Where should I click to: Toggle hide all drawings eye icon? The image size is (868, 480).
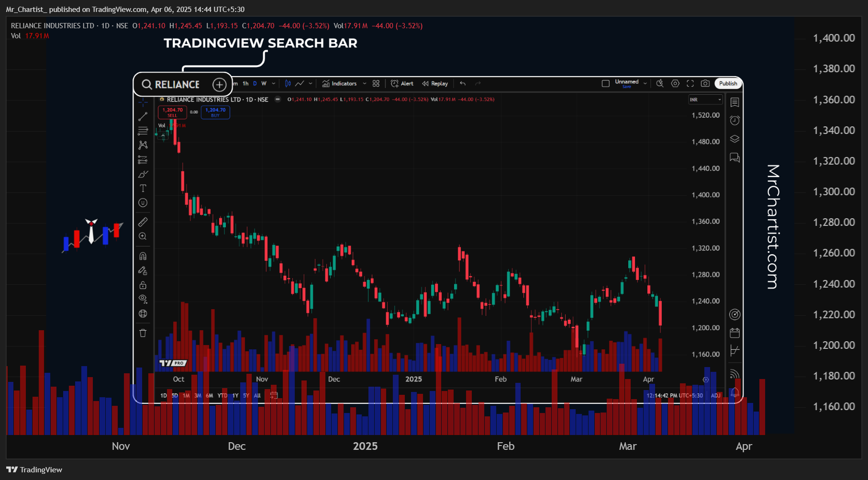[143, 300]
